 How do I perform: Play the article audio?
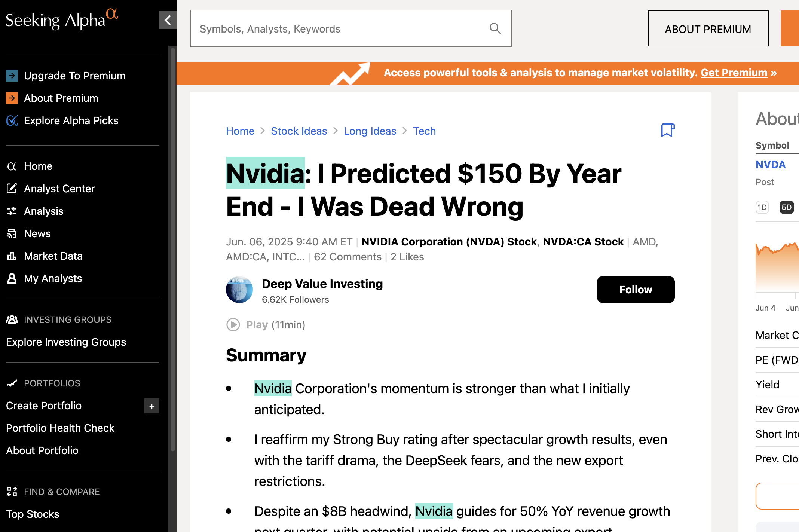[233, 325]
